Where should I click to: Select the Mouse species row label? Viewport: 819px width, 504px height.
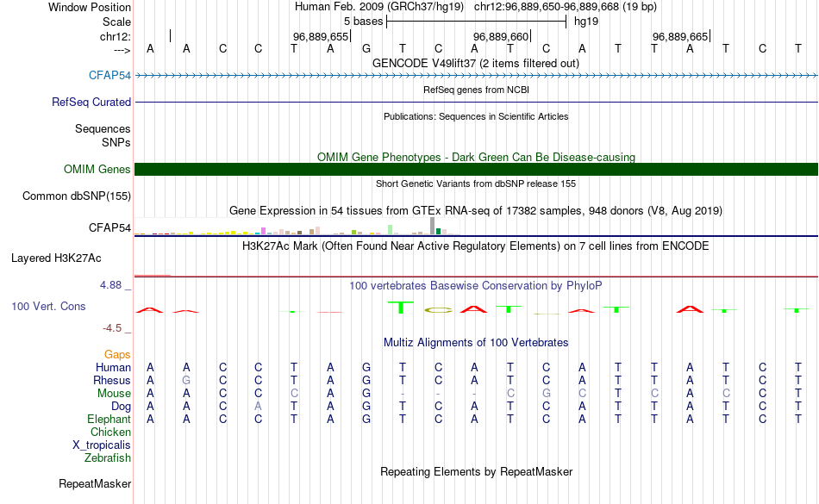(x=114, y=394)
